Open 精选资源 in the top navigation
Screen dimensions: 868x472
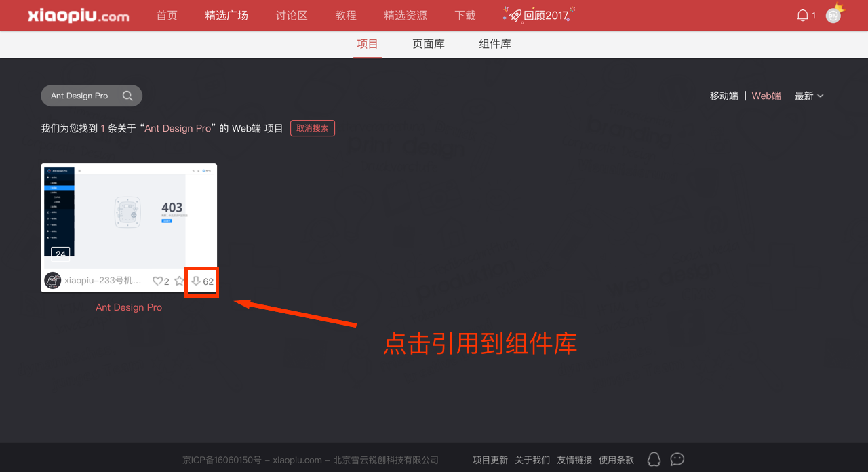point(406,15)
